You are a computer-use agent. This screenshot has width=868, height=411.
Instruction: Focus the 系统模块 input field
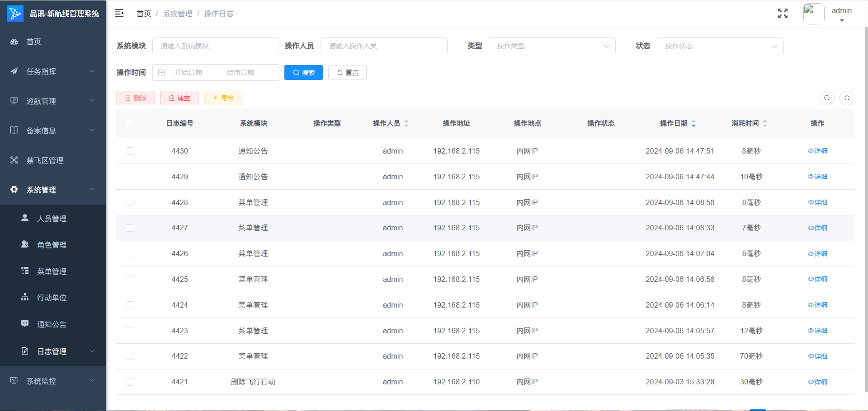pos(216,46)
